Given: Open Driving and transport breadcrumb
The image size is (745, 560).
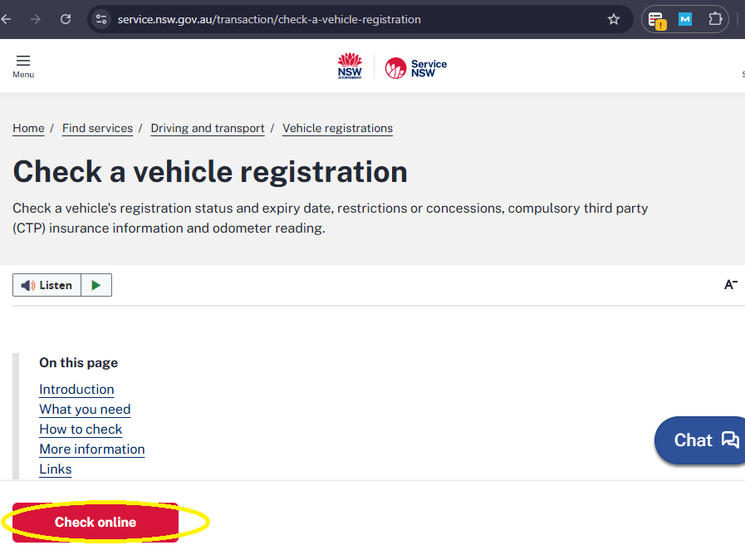Looking at the screenshot, I should pyautogui.click(x=208, y=128).
